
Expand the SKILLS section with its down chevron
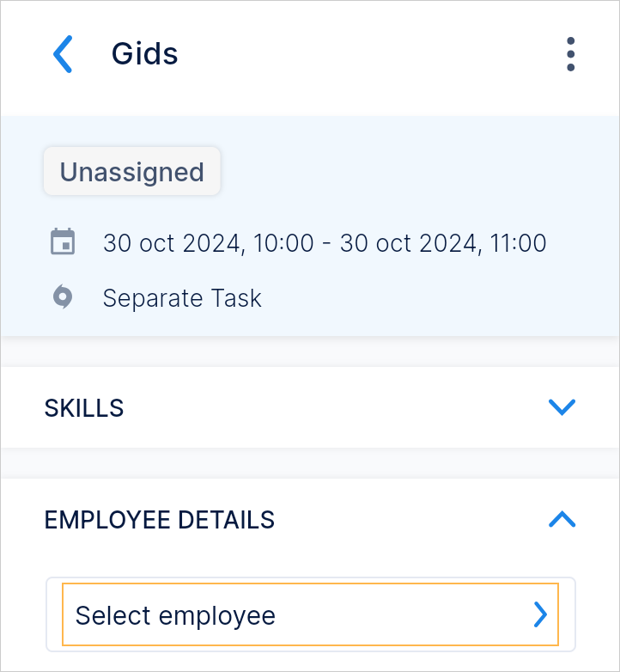point(561,407)
